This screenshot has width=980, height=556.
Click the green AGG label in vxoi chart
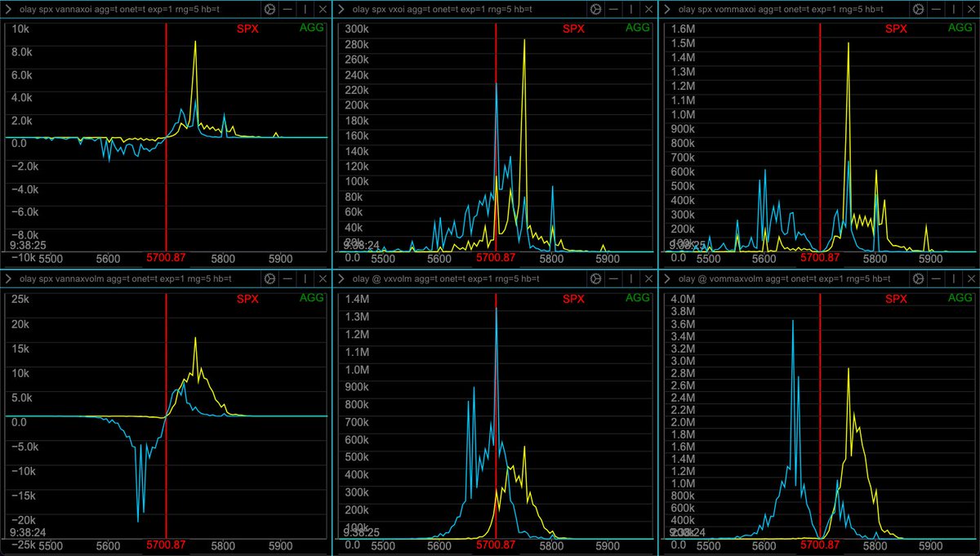638,28
